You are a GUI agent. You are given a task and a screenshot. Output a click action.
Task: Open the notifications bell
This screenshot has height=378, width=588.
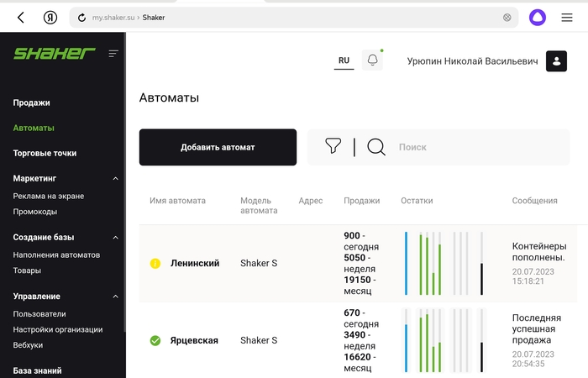372,60
